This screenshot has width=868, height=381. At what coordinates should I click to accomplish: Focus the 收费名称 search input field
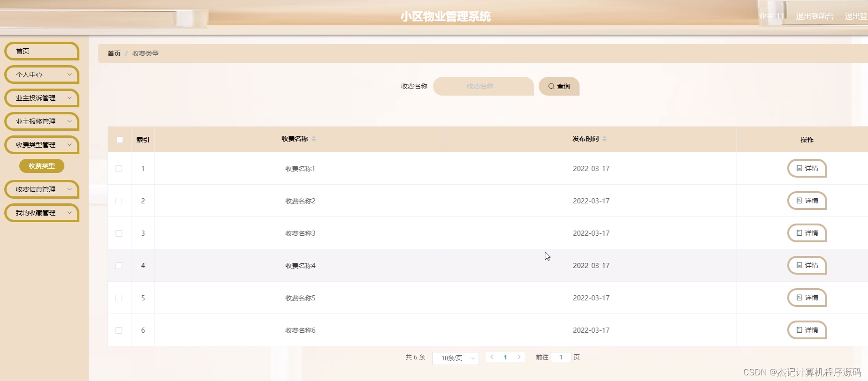coord(483,86)
